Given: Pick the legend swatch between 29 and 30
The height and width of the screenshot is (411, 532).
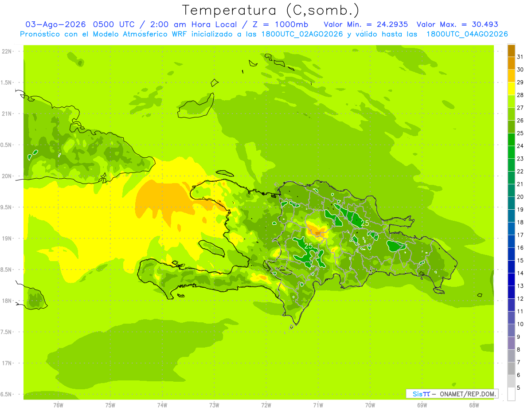Looking at the screenshot, I should [511, 76].
